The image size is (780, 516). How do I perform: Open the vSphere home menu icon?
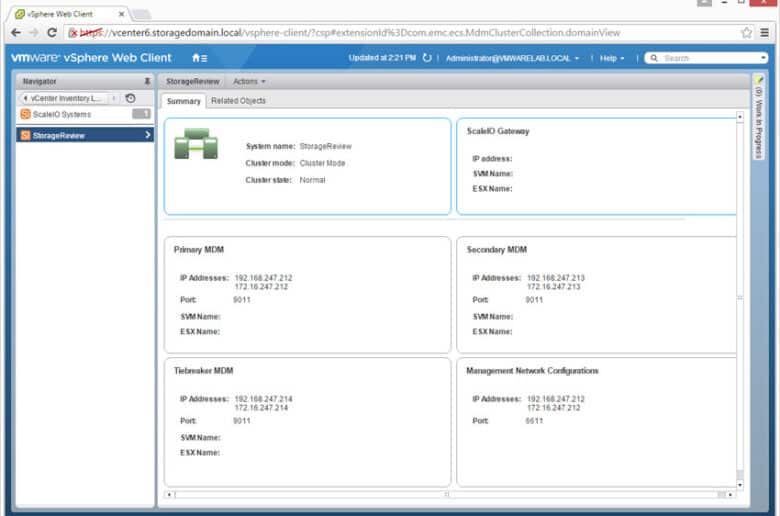coord(199,58)
